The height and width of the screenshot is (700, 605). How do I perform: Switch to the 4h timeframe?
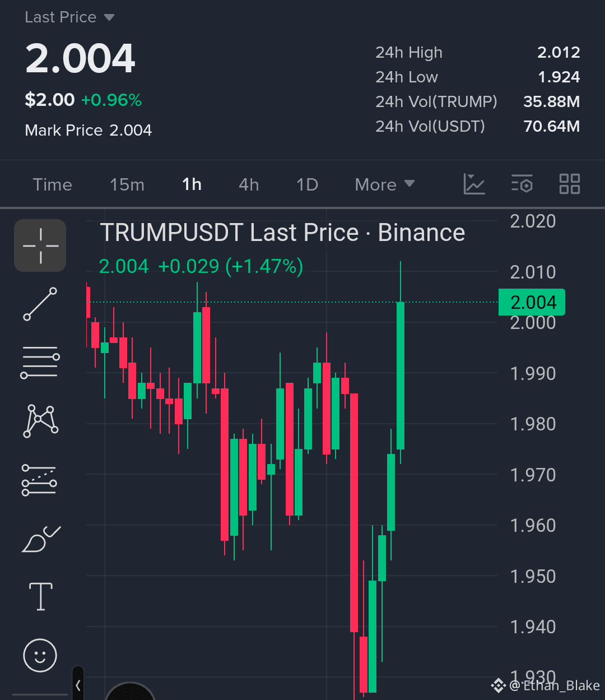(x=249, y=184)
